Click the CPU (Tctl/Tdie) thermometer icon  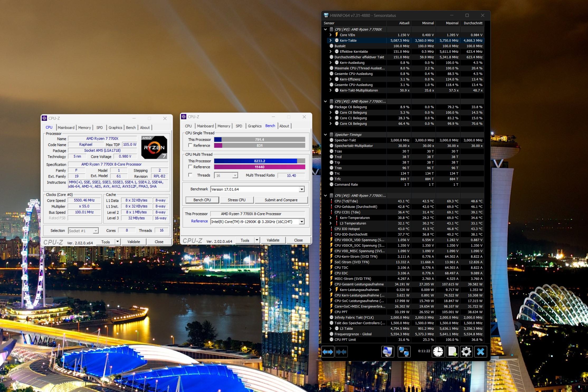[x=331, y=201]
